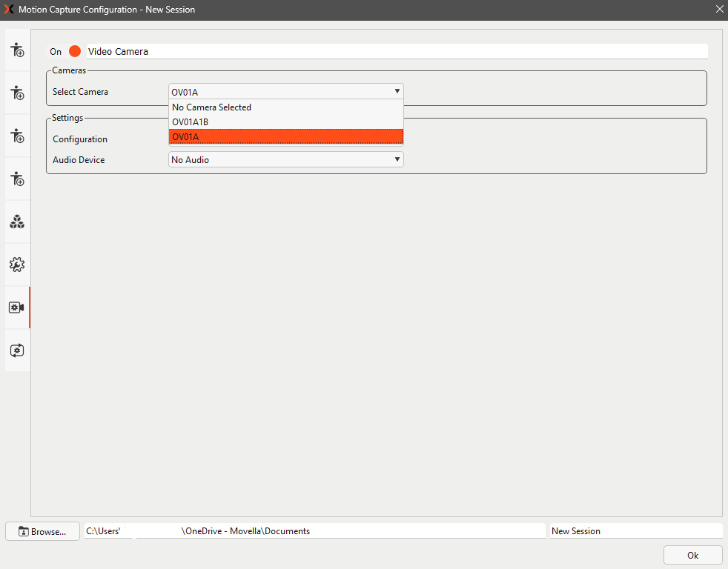The image size is (728, 569).
Task: Toggle the orange On switch for Video Camera
Action: click(x=75, y=52)
